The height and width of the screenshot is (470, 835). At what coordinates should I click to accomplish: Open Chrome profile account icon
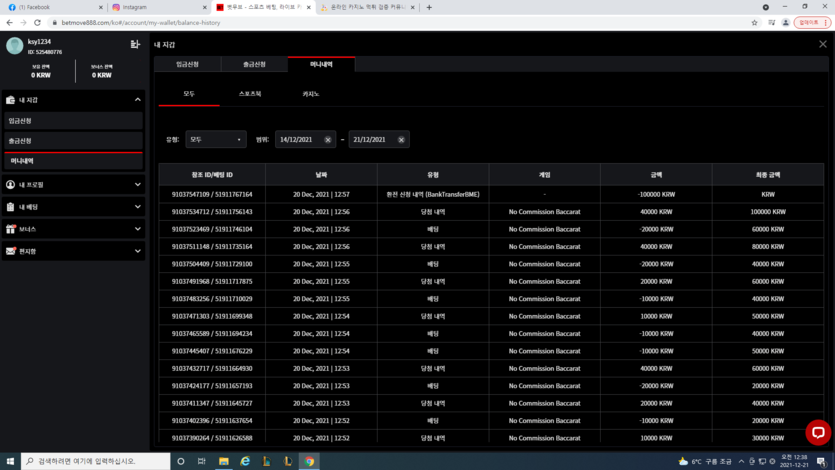point(785,22)
